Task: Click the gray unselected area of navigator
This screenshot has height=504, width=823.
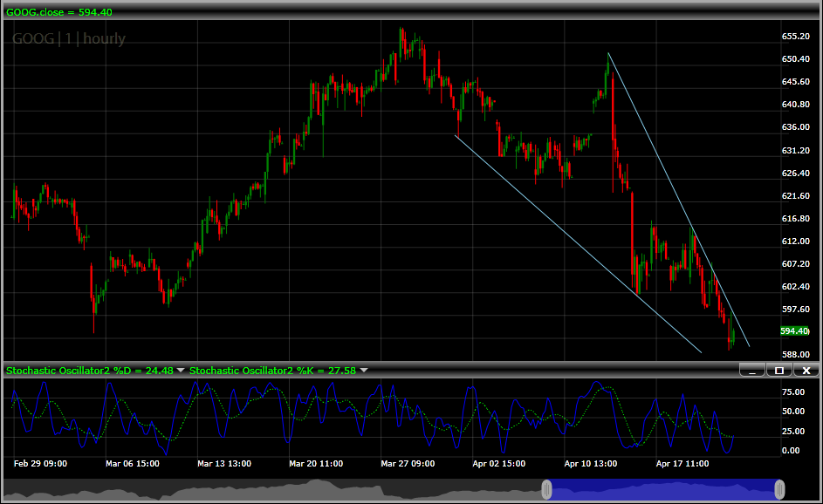Action: [262, 491]
